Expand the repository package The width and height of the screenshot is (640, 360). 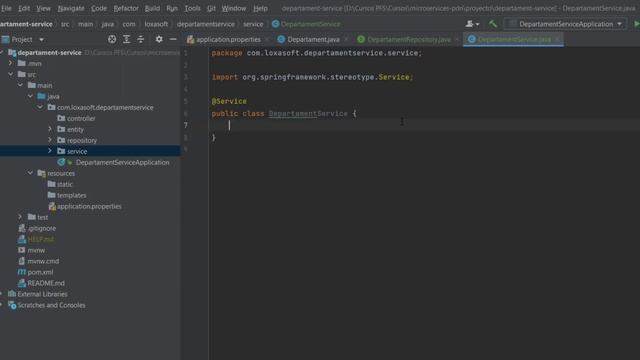(x=50, y=140)
